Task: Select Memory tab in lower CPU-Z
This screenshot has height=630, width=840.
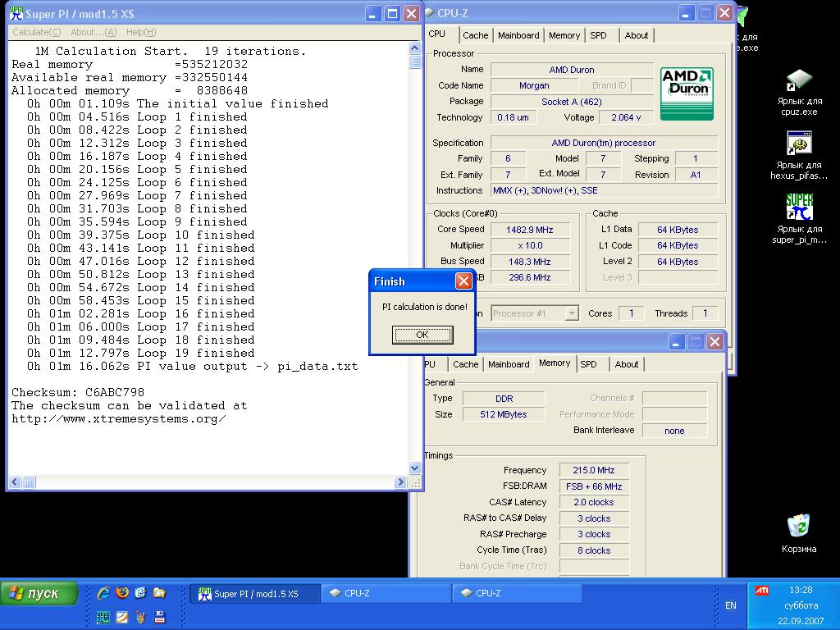Action: tap(555, 363)
